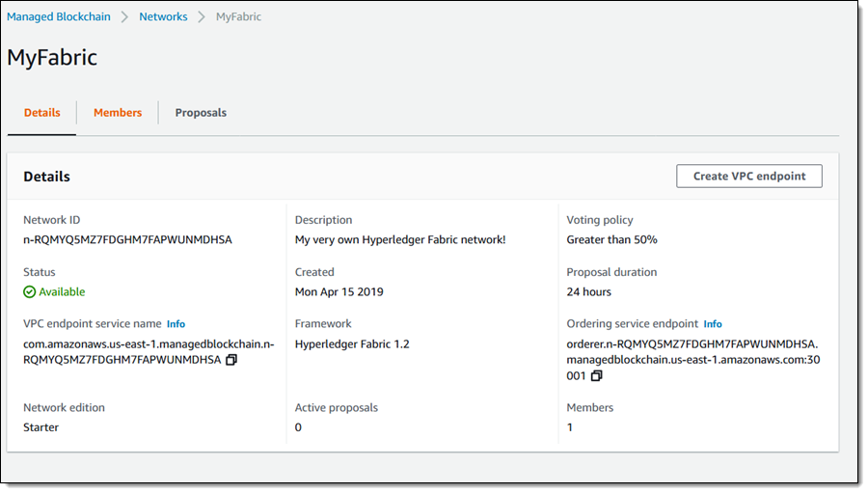Click the Network ID value n-RQMYQ5MZ7FDGHM7FAPWUNMDHSA
Viewport: 868px width, 493px height.
pos(127,240)
